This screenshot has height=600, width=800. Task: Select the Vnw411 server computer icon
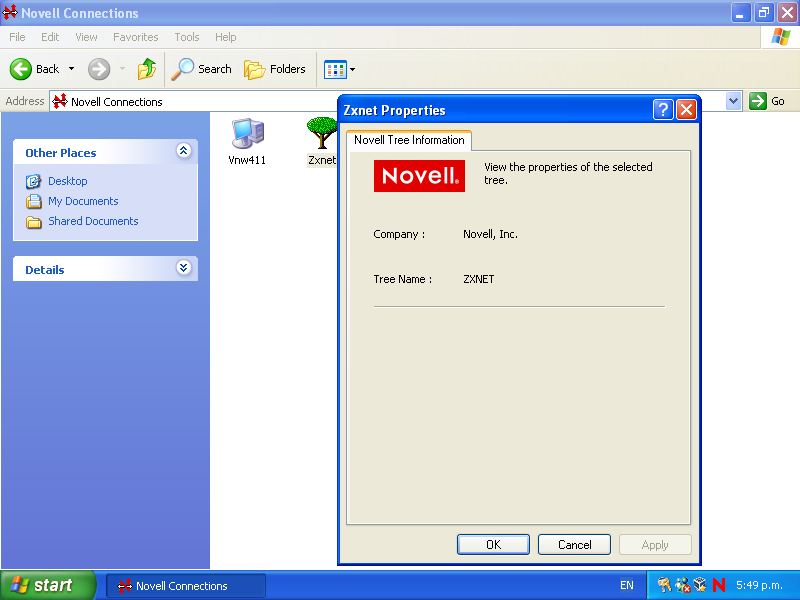[x=247, y=133]
